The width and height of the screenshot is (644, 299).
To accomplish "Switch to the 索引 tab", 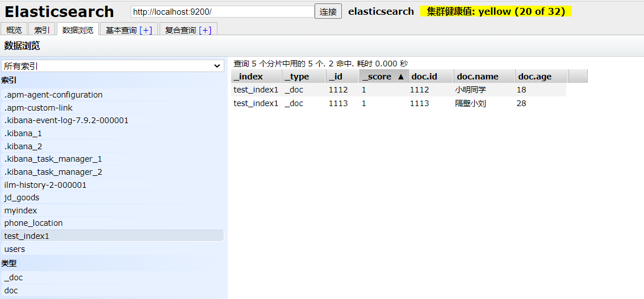I will tap(42, 30).
